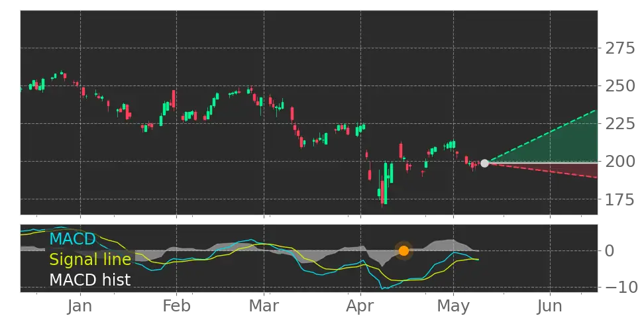Click the orange MACD crossover marker
This screenshot has height=322, width=644.
(x=403, y=250)
